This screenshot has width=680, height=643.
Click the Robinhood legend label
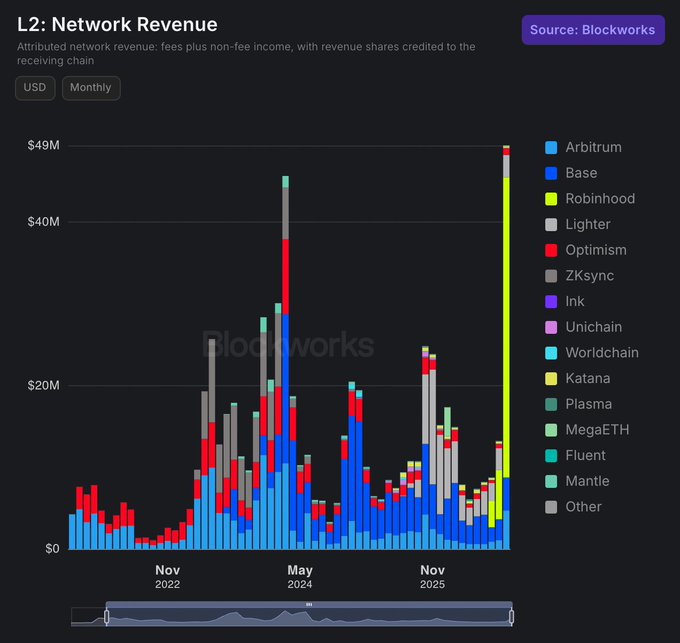coord(600,199)
